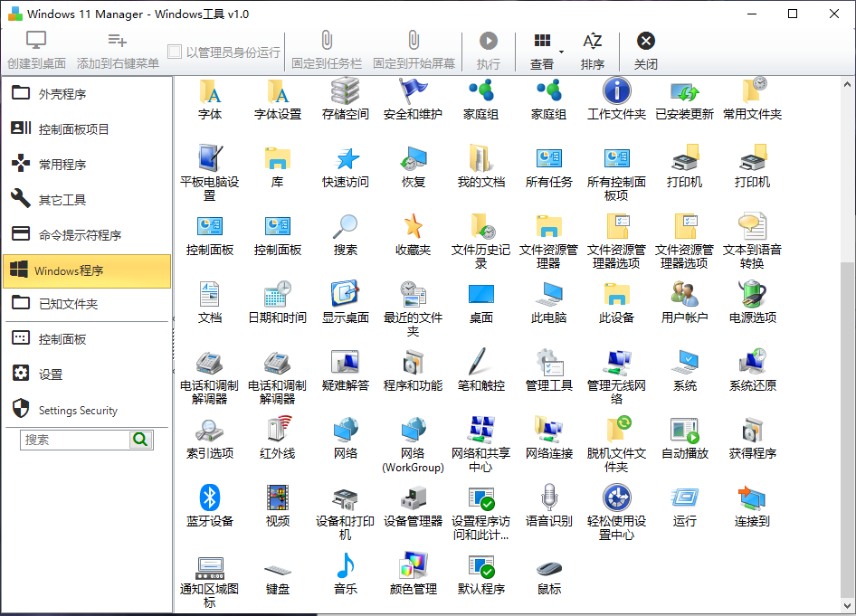
Task: Focus the sidebar 搜索 input field
Action: coord(75,440)
